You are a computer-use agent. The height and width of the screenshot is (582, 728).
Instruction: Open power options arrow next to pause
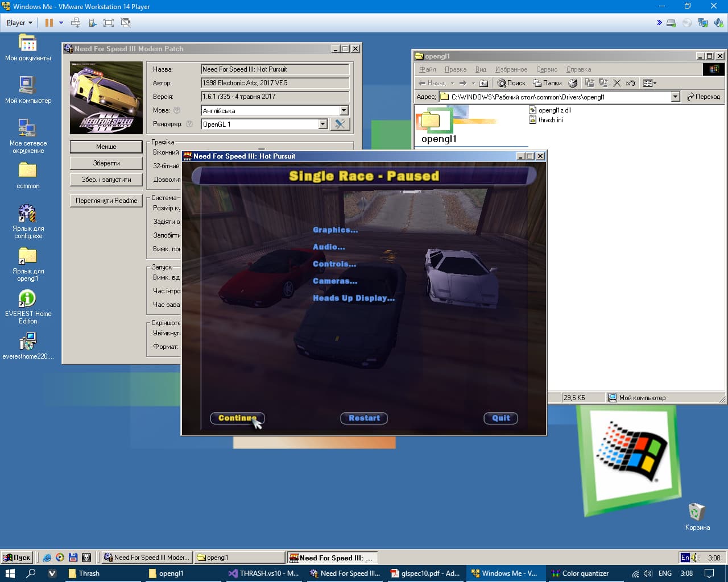[61, 23]
